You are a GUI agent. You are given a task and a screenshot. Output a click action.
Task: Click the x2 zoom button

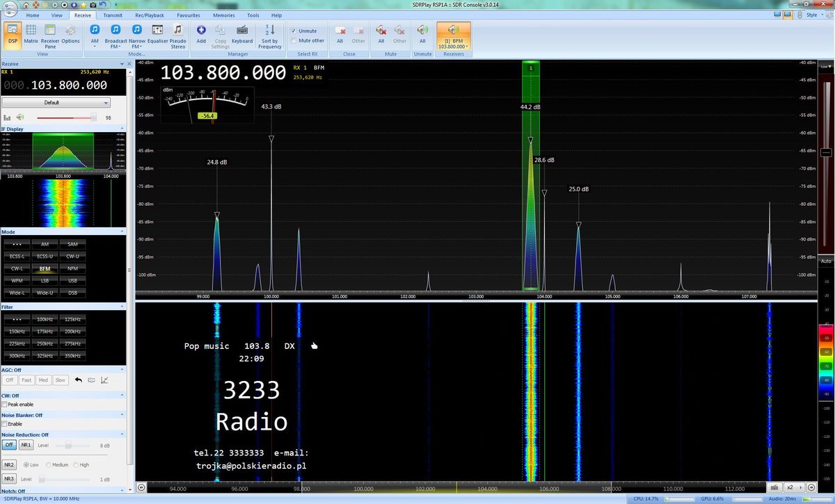pyautogui.click(x=795, y=487)
